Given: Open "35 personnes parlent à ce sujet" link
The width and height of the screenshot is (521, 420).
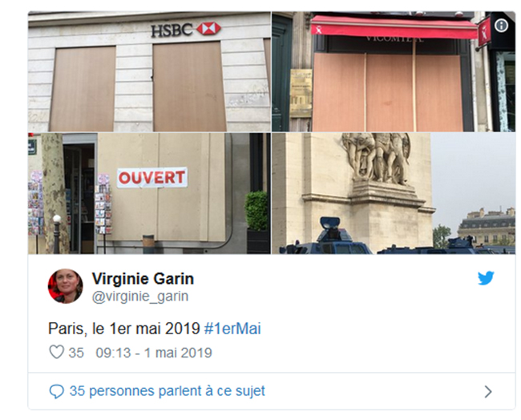Looking at the screenshot, I should point(168,391).
